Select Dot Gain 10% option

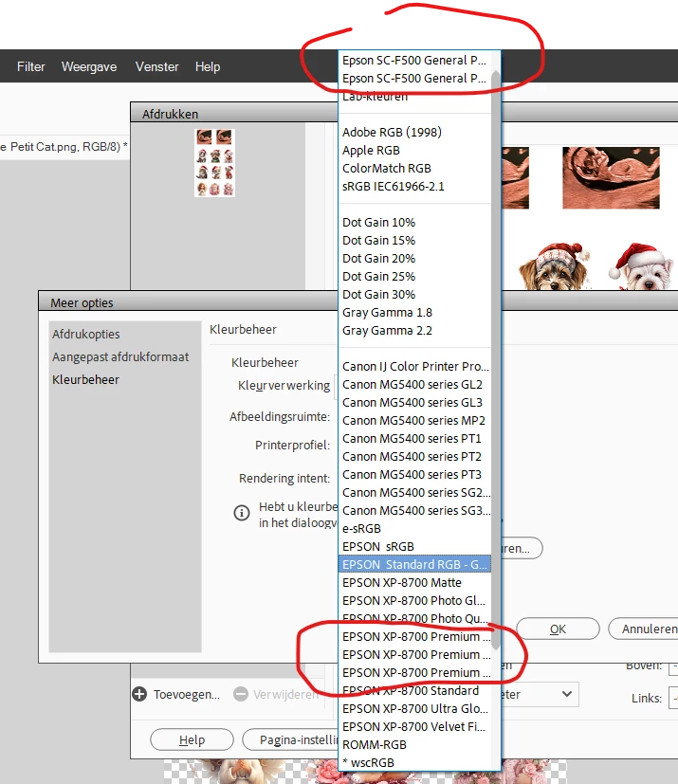click(x=414, y=222)
